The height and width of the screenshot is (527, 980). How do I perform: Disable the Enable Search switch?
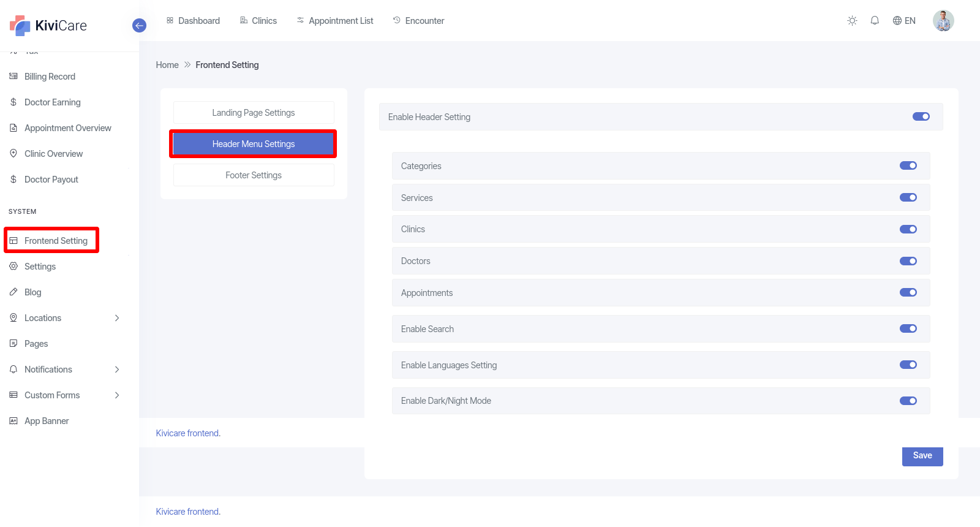[908, 328]
